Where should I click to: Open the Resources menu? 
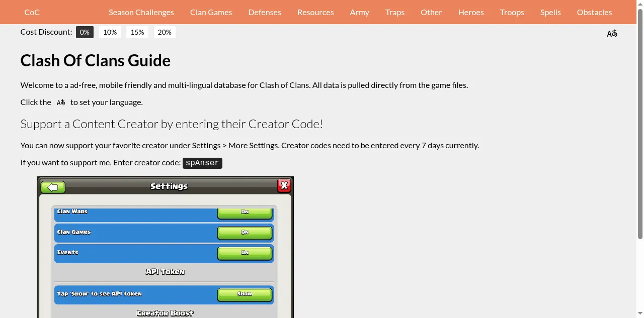[315, 12]
